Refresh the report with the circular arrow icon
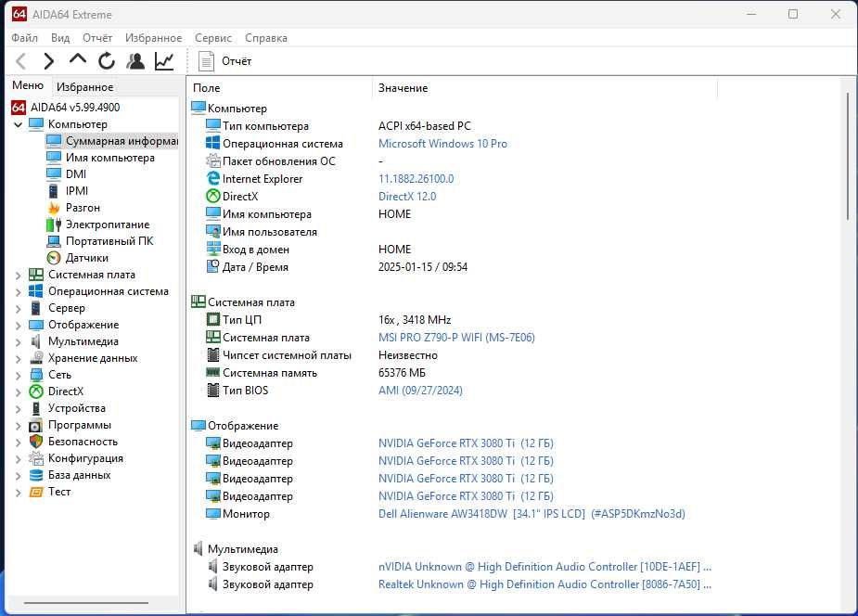The image size is (858, 616). tap(107, 60)
